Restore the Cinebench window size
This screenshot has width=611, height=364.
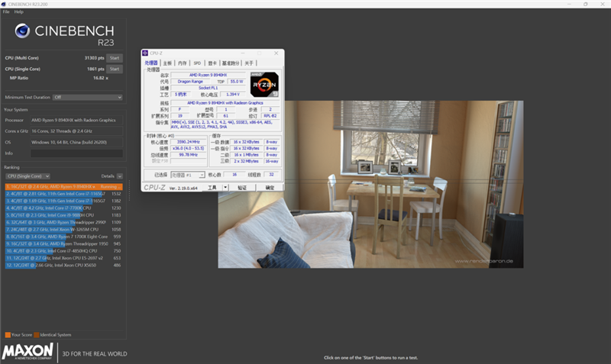click(585, 4)
